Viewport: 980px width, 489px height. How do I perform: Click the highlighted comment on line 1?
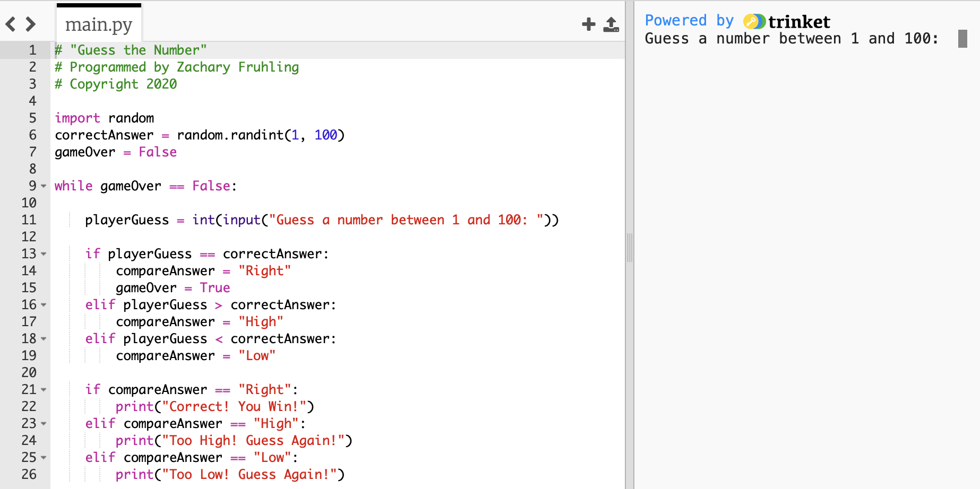[130, 50]
